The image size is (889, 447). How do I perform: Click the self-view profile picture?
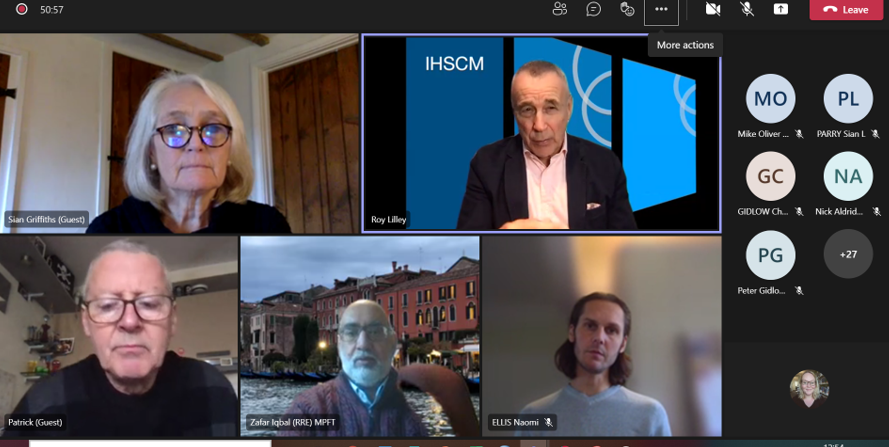coord(809,389)
